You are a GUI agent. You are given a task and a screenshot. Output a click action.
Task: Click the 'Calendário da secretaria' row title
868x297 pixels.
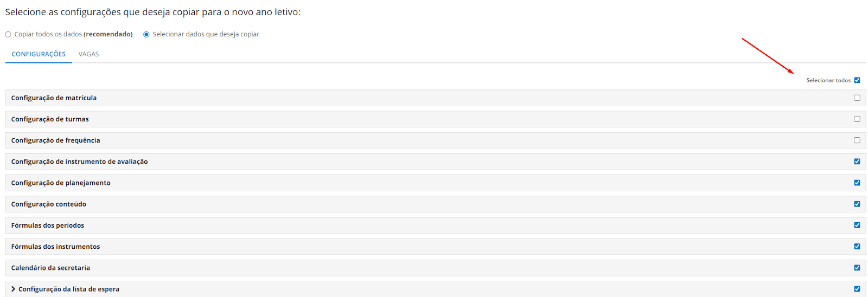[50, 268]
